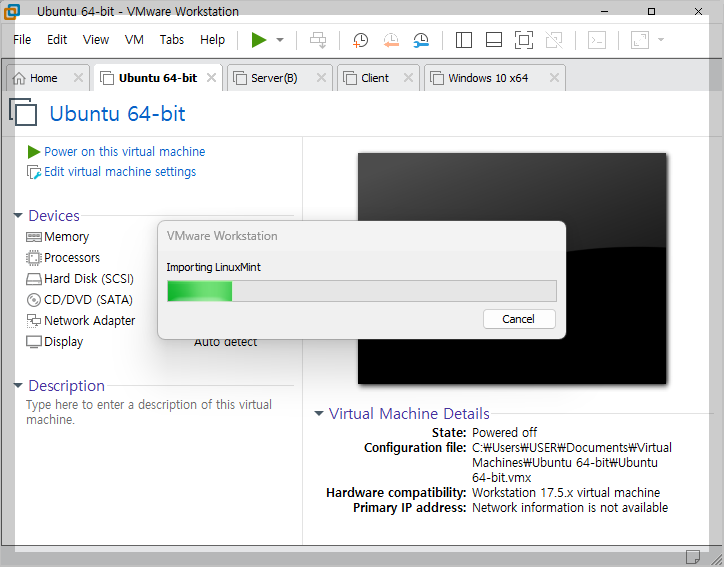Click the message log icon in status bar
Image resolution: width=724 pixels, height=567 pixels.
click(x=693, y=557)
